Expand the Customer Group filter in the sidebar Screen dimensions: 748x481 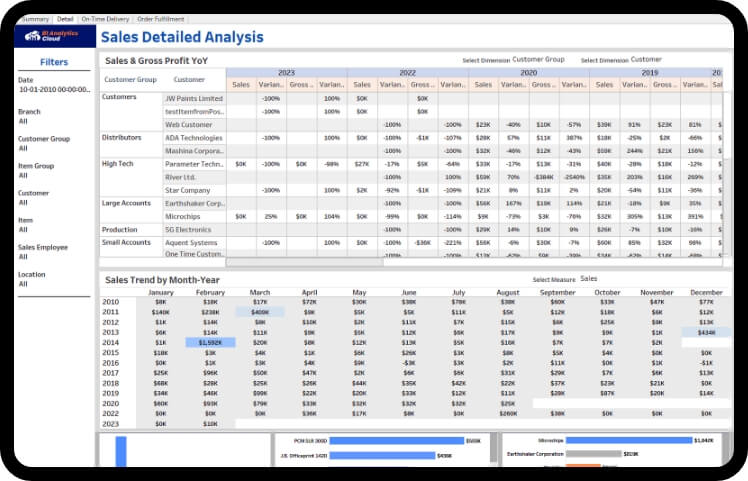(x=23, y=148)
